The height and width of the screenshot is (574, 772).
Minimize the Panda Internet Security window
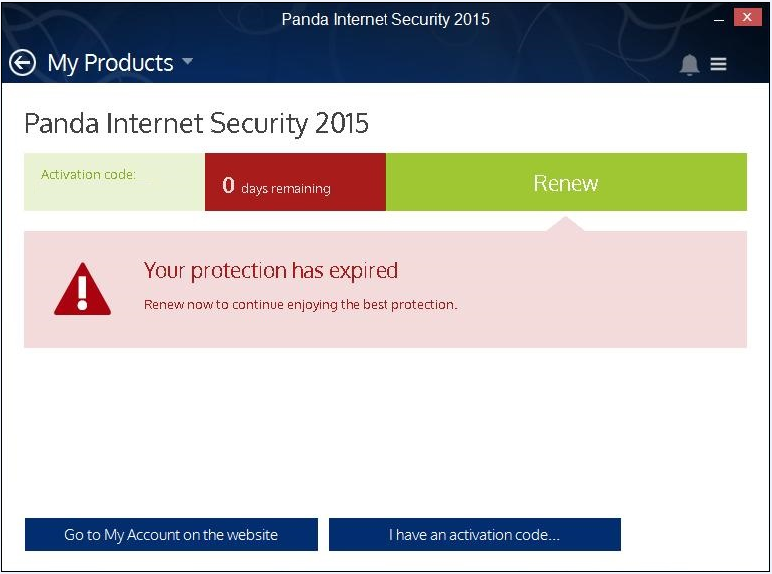[x=719, y=19]
